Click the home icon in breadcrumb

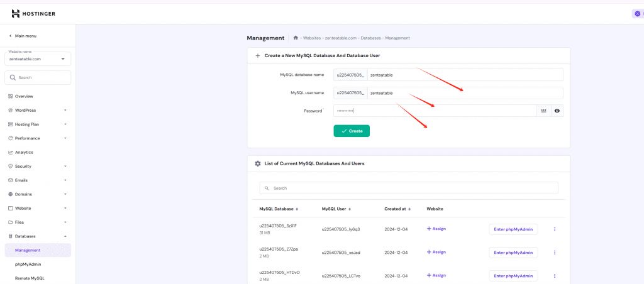(296, 38)
